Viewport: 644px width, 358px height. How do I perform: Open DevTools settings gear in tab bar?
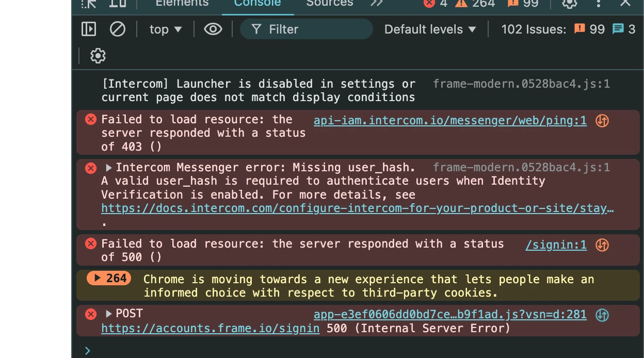click(x=569, y=3)
